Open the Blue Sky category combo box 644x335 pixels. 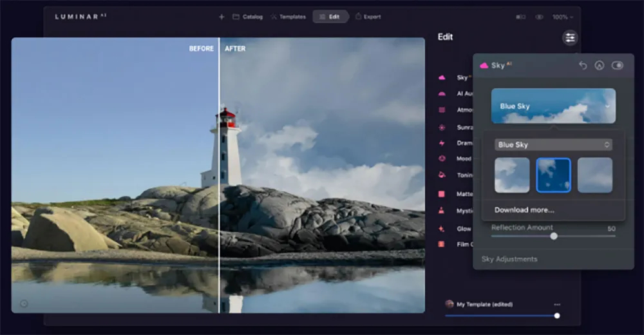pyautogui.click(x=553, y=145)
